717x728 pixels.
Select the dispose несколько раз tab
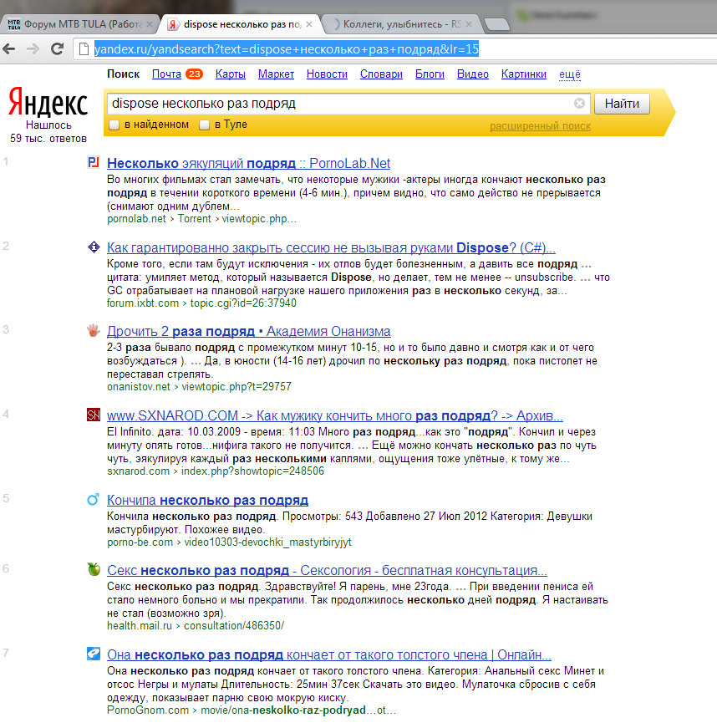click(242, 24)
